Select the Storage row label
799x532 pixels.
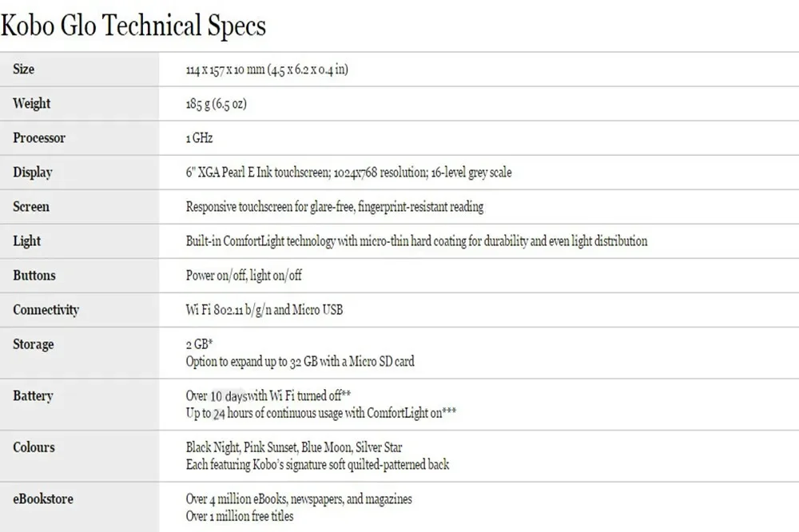click(33, 344)
